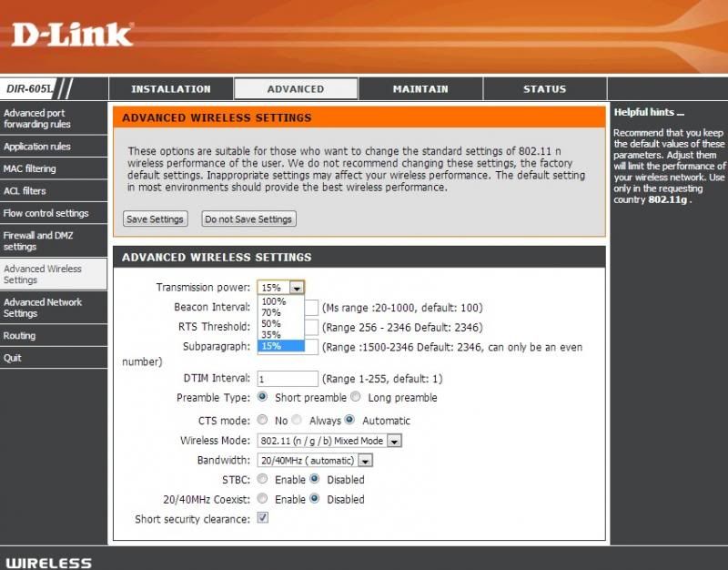Set CTS mode to Always
728x570 pixels.
[x=298, y=421]
